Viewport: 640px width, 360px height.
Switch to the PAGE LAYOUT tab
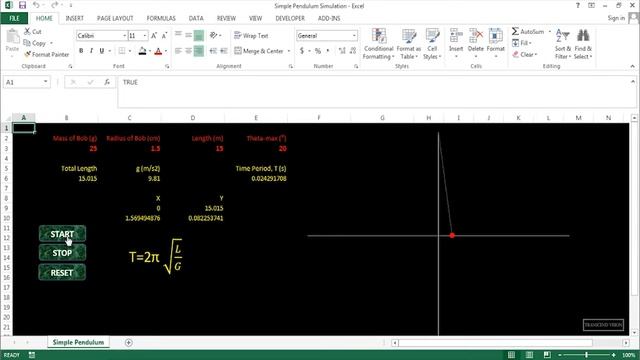click(x=115, y=18)
